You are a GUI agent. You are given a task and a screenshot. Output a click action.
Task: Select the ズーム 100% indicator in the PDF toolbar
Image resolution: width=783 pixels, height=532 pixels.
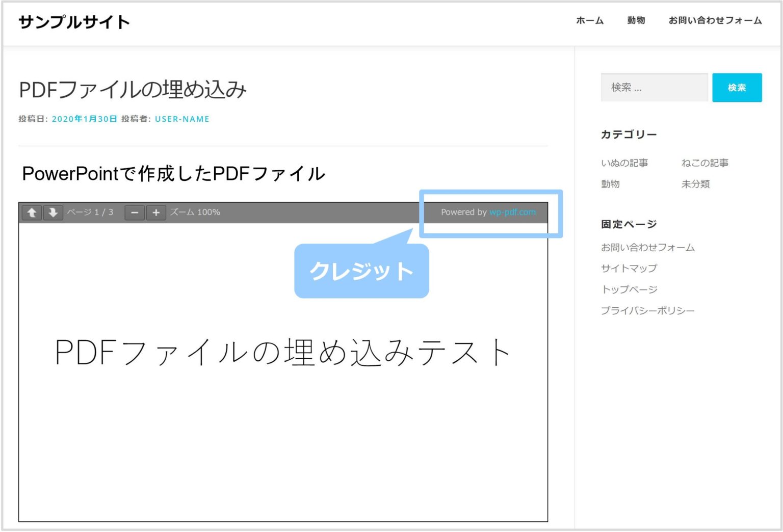[x=195, y=212]
